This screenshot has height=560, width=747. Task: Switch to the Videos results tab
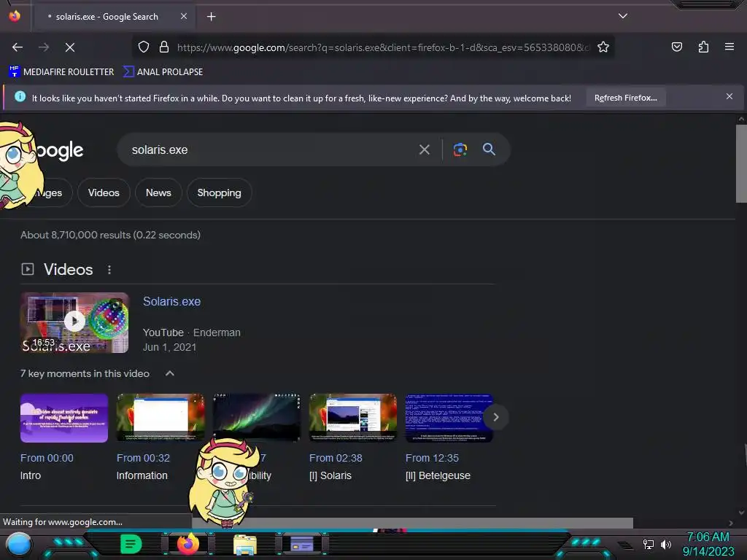tap(104, 192)
